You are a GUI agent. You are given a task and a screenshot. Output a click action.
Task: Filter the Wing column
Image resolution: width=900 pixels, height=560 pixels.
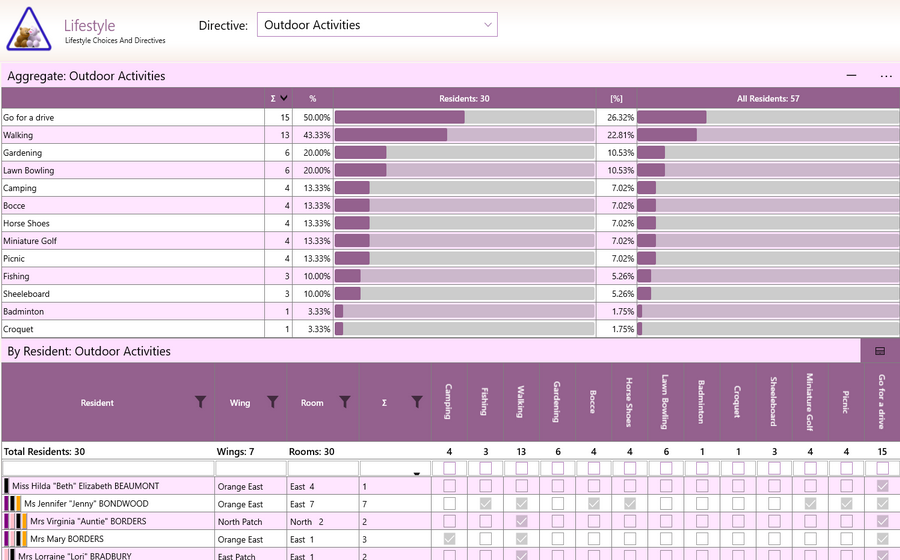[273, 402]
